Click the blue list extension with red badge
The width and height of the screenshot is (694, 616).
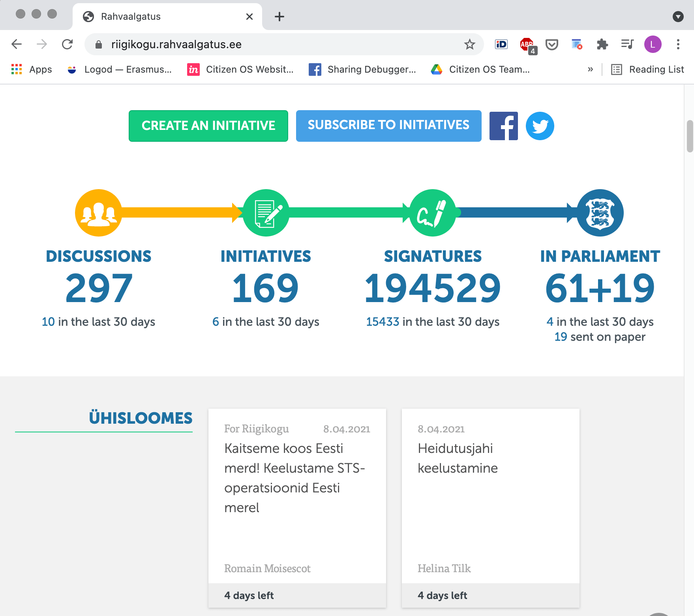[x=577, y=44]
